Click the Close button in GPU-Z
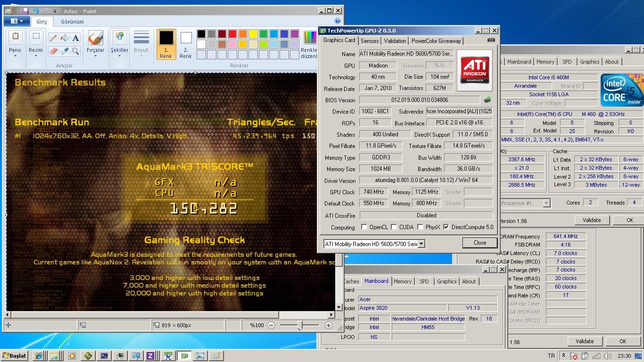The height and width of the screenshot is (362, 644). click(480, 243)
